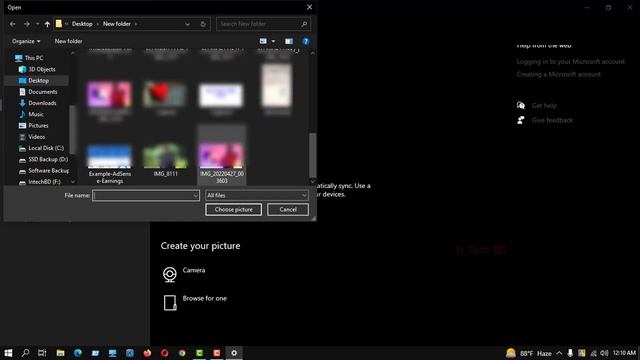Go back with the back arrow

point(13,24)
